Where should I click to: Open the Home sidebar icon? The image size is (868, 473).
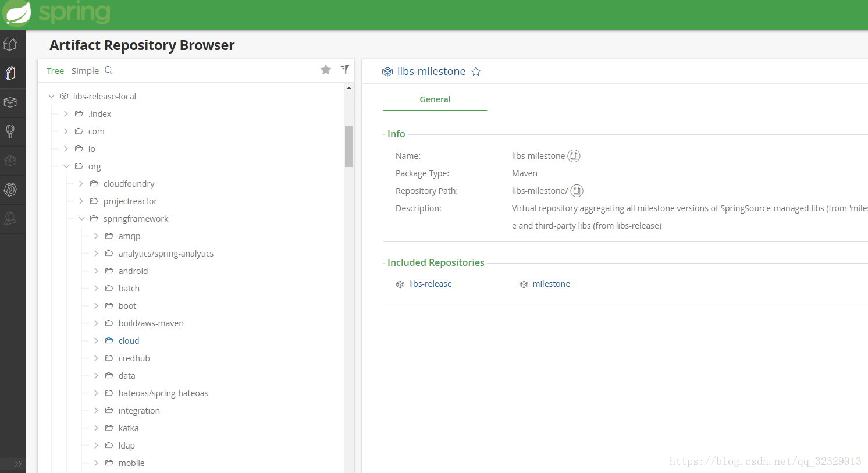[x=10, y=44]
